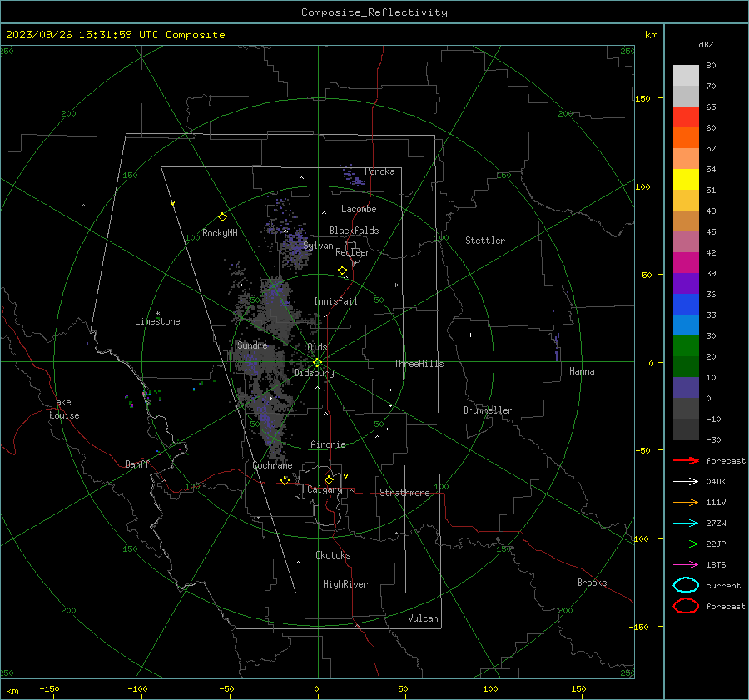Click the ThreeHills town label
The width and height of the screenshot is (749, 700).
(419, 364)
